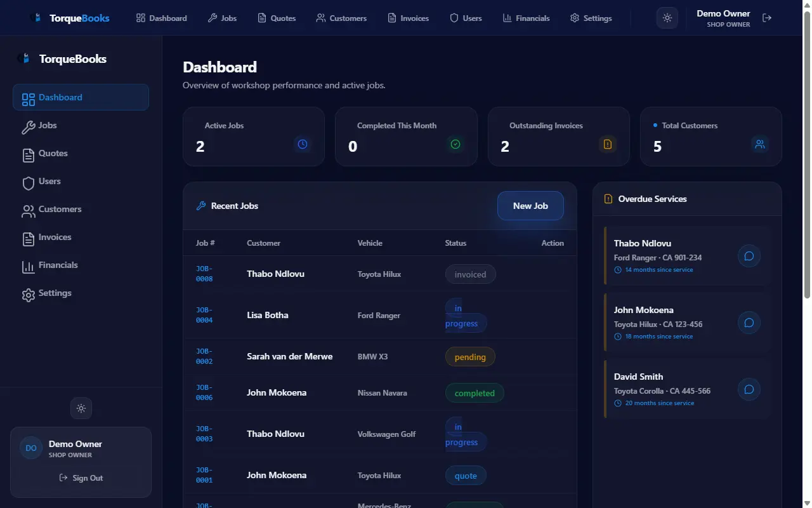Click the Recent Jobs wrench icon
This screenshot has width=812, height=508.
[201, 206]
